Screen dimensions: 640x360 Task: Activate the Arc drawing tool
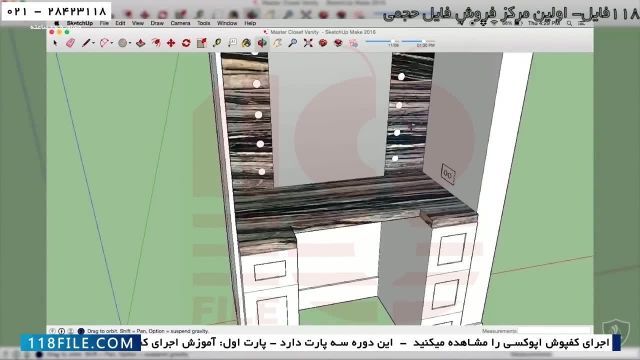(x=104, y=43)
